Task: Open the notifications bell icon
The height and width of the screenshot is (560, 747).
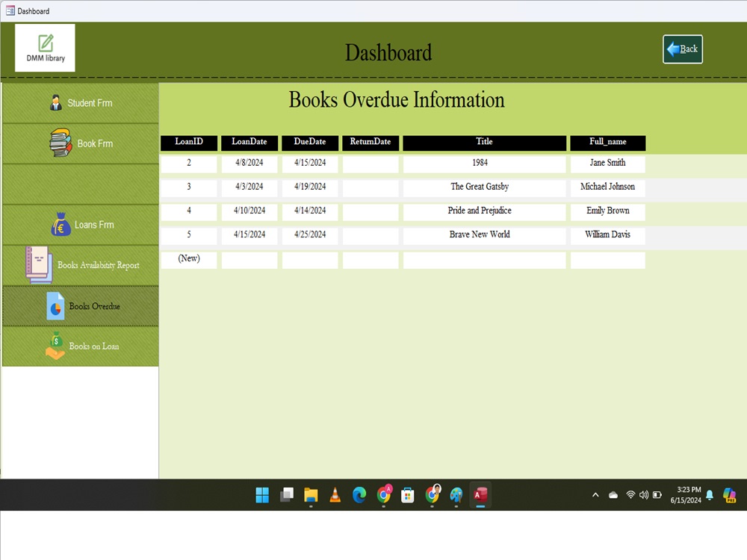Action: click(710, 495)
